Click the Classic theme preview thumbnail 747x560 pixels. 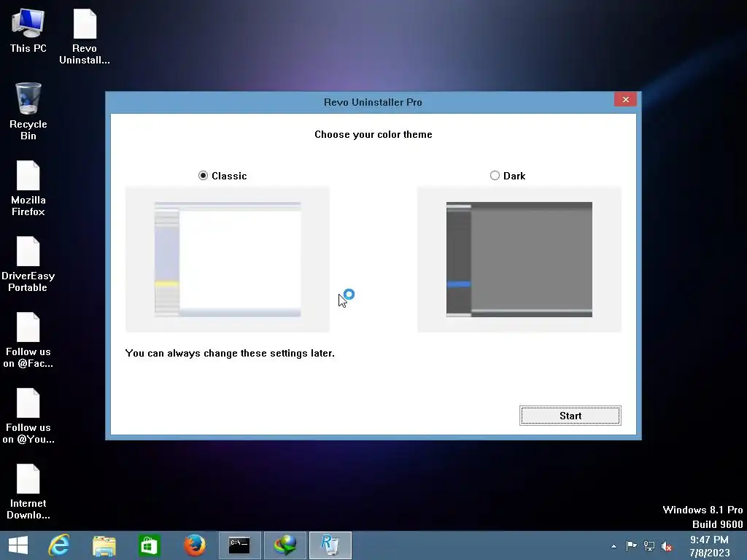click(228, 259)
